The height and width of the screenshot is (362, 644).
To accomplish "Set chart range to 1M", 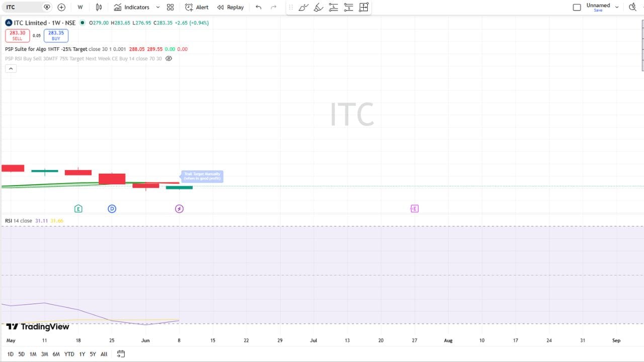I will pyautogui.click(x=33, y=354).
